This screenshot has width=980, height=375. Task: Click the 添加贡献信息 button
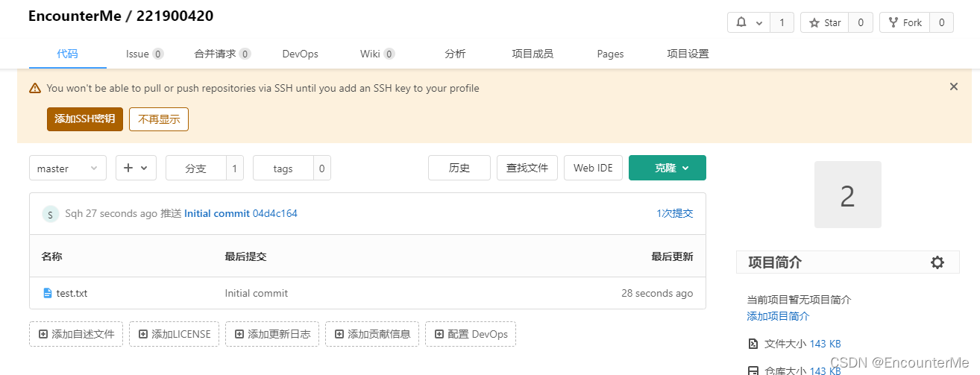372,334
